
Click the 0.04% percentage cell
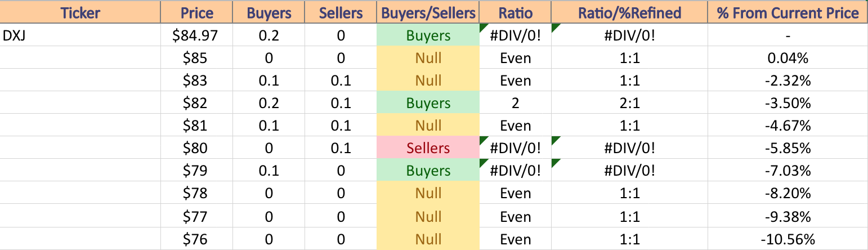pos(788,58)
